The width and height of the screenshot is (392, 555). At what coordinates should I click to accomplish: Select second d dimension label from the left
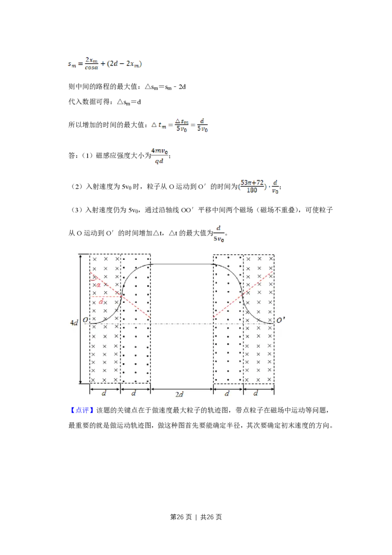[x=135, y=394]
